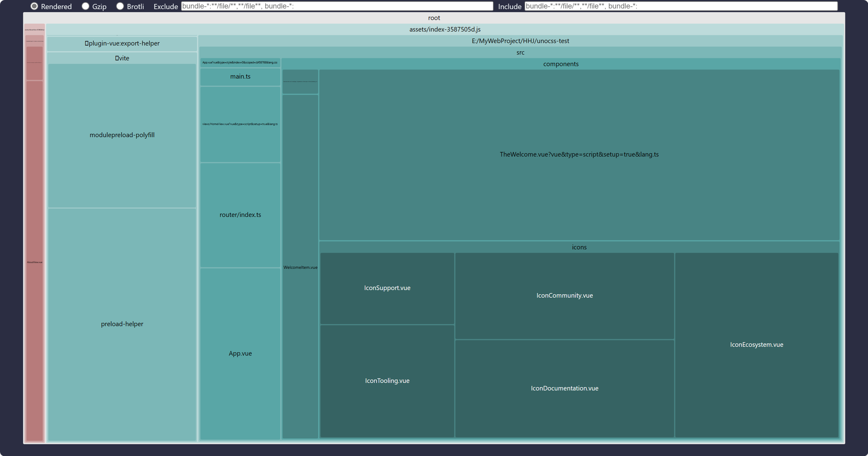Image resolution: width=868 pixels, height=456 pixels.
Task: Expand the components folder header
Action: [x=561, y=64]
